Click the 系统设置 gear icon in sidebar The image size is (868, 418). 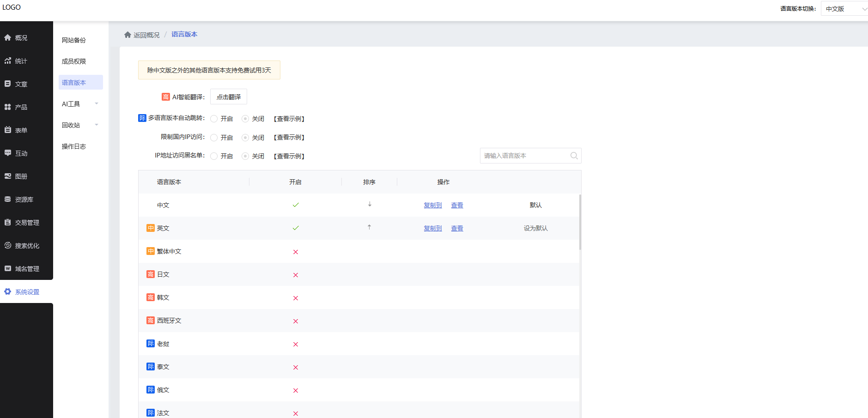[8, 292]
